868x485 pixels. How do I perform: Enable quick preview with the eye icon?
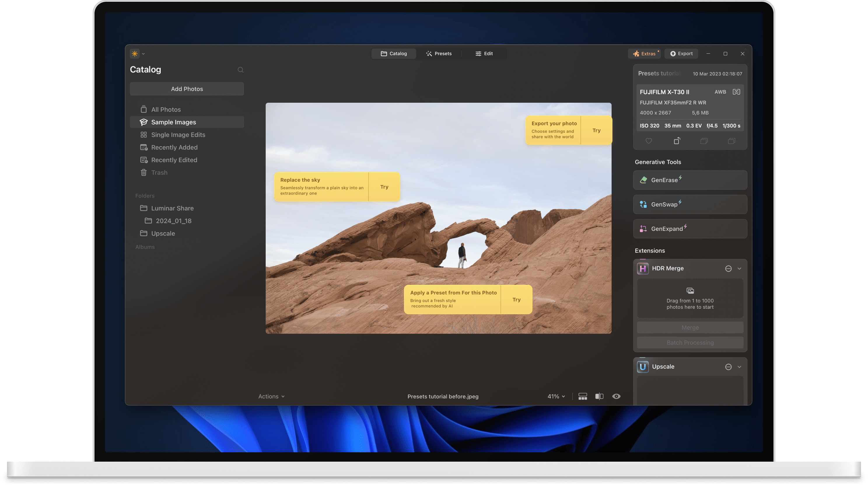tap(617, 396)
